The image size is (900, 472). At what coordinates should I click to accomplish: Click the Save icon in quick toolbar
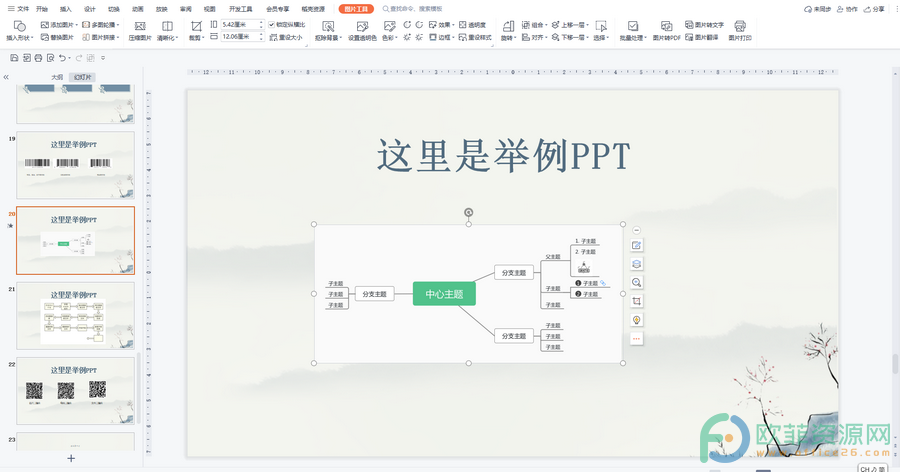pyautogui.click(x=14, y=58)
